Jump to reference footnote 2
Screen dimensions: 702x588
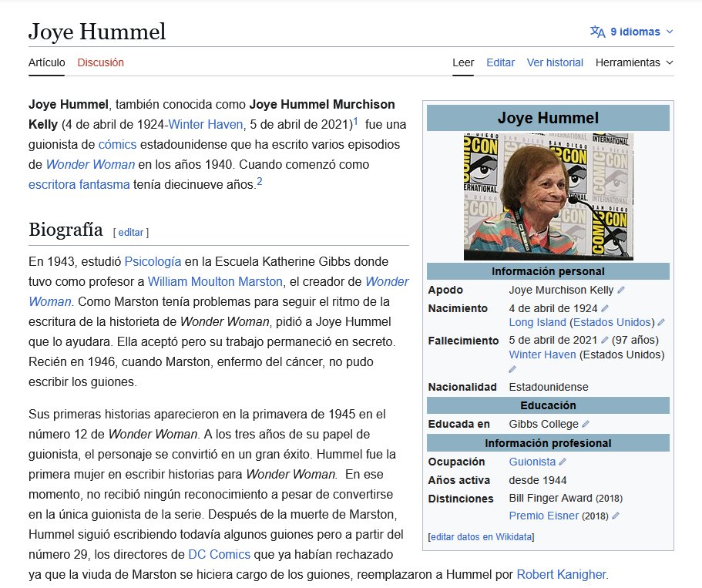[259, 181]
